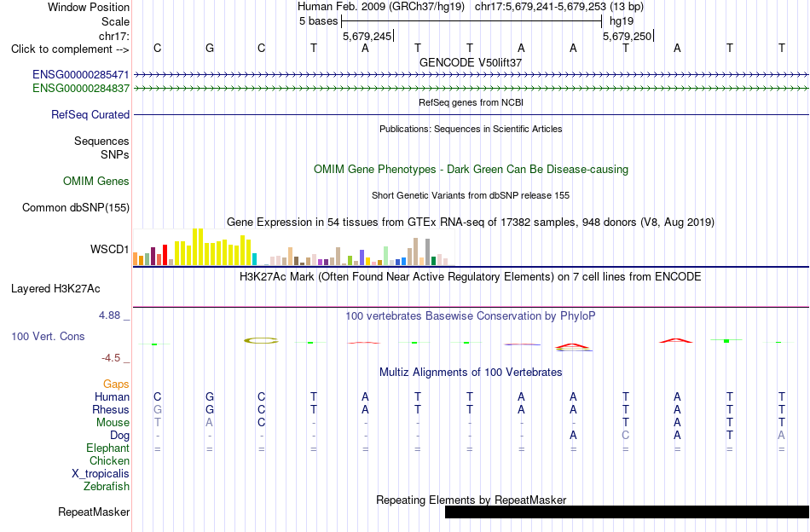810x532 pixels.
Task: Click the Mouse species row label
Action: point(113,423)
